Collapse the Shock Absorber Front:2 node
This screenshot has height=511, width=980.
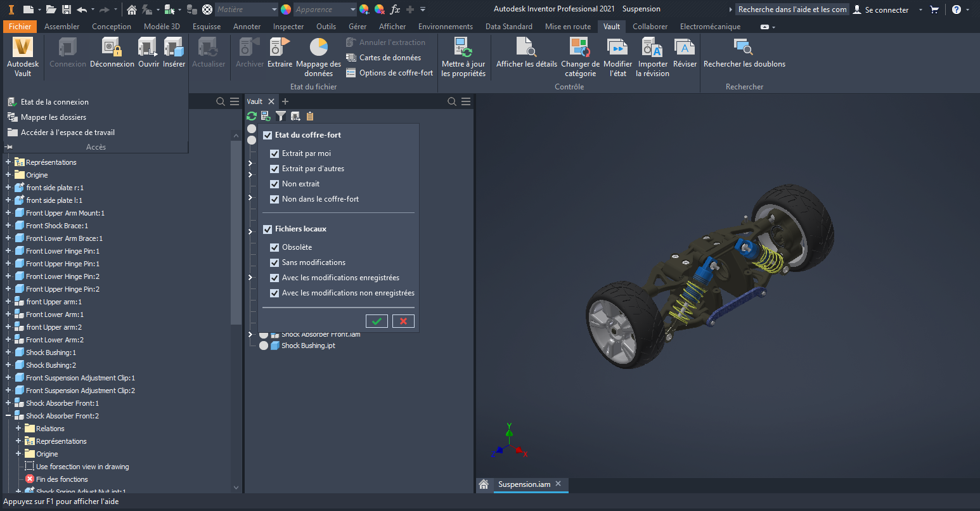pos(8,416)
